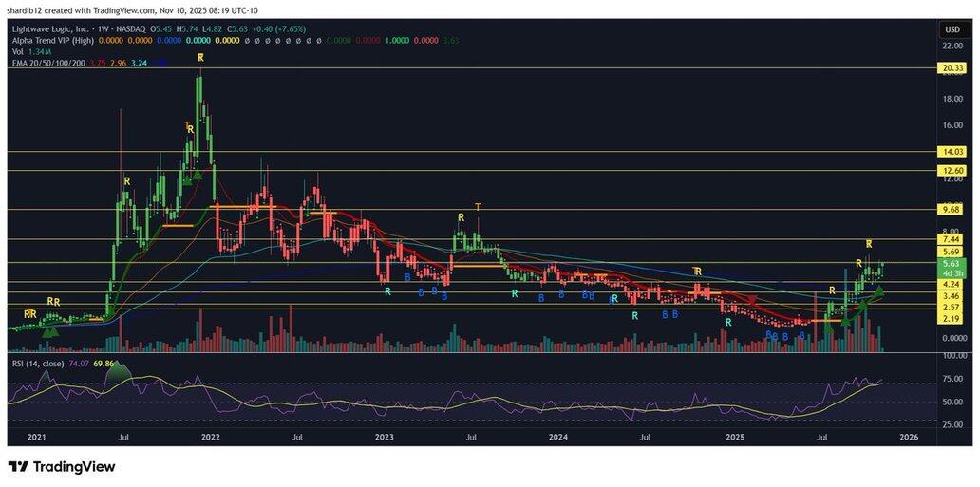Click the 12.60 price level label
The image size is (980, 487).
952,171
